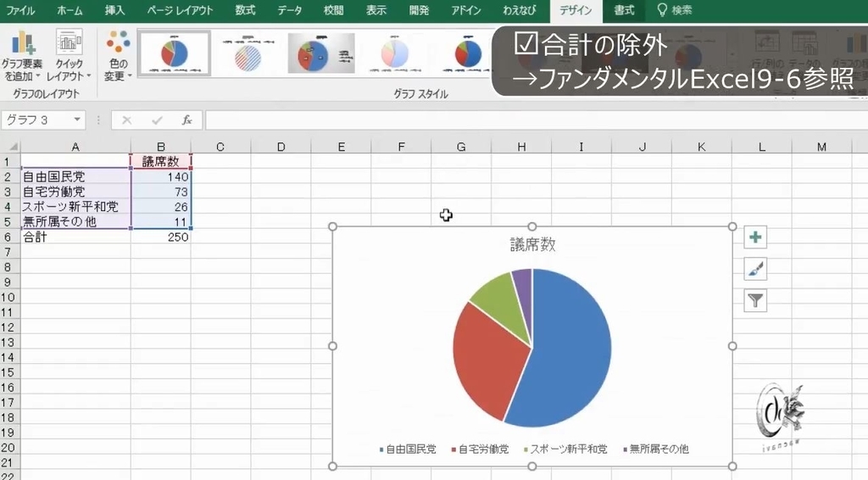Image resolution: width=868 pixels, height=480 pixels.
Task: Switch to the 挿入 tab
Action: pyautogui.click(x=114, y=10)
